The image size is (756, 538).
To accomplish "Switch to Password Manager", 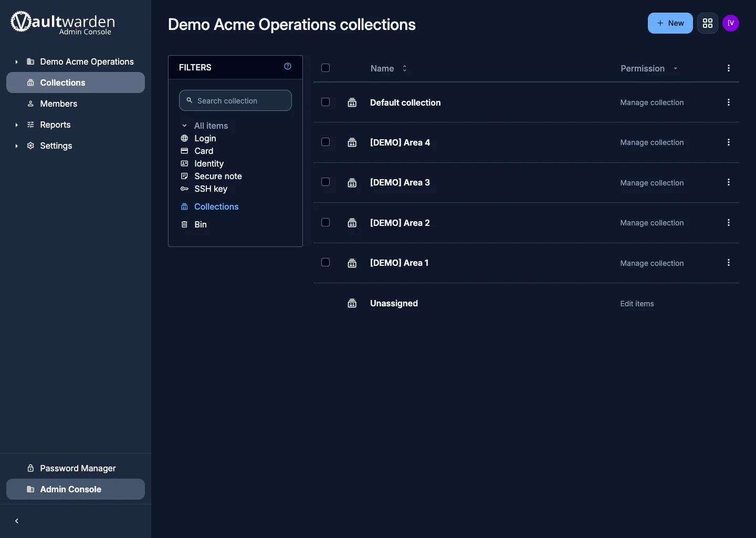I will [76, 468].
